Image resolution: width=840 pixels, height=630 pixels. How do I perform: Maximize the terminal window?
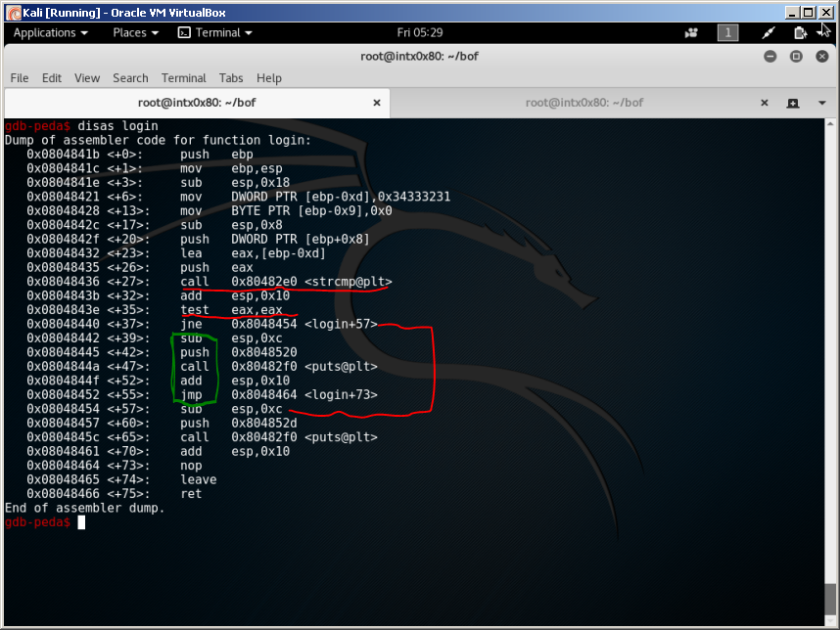coord(796,56)
